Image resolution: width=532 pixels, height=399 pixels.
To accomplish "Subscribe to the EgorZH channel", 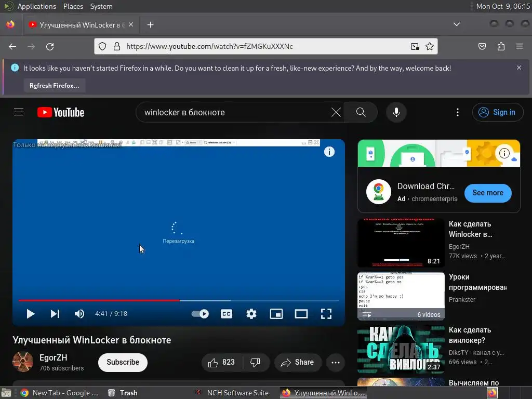I will (123, 362).
